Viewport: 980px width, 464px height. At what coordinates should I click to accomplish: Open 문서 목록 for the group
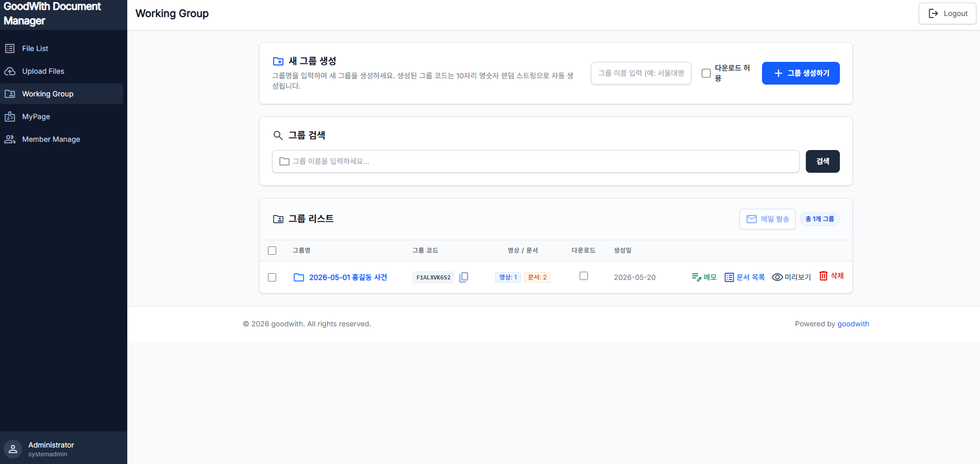click(x=745, y=277)
